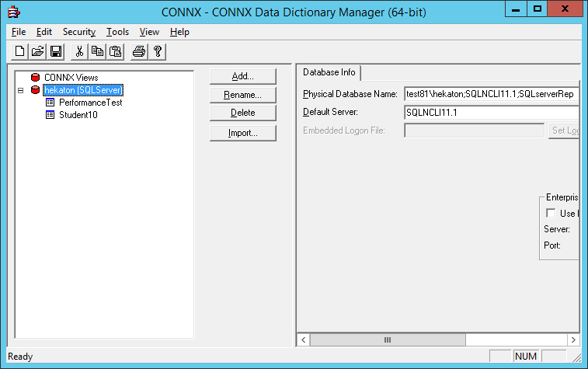Click the Server: label in Enterprise group

[557, 229]
